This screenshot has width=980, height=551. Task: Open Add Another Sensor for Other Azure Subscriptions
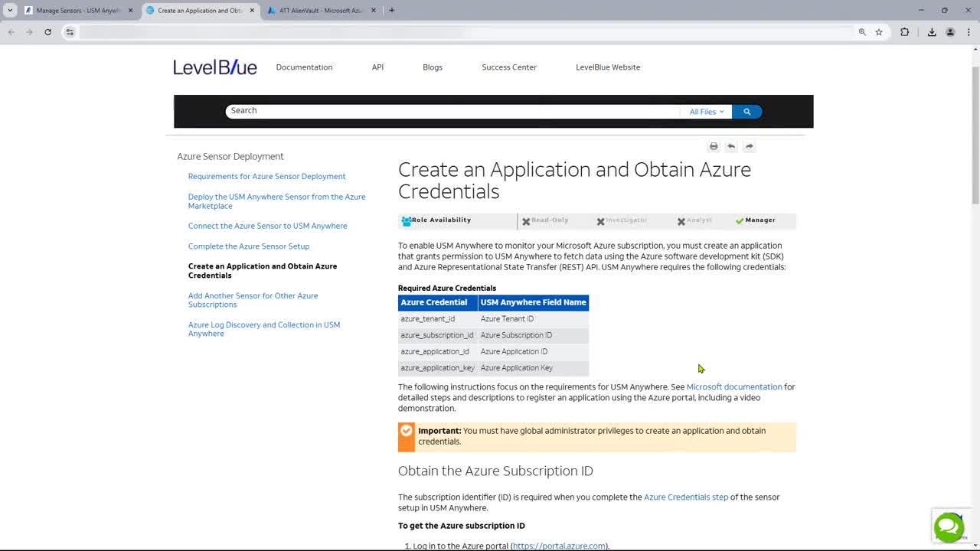click(253, 300)
